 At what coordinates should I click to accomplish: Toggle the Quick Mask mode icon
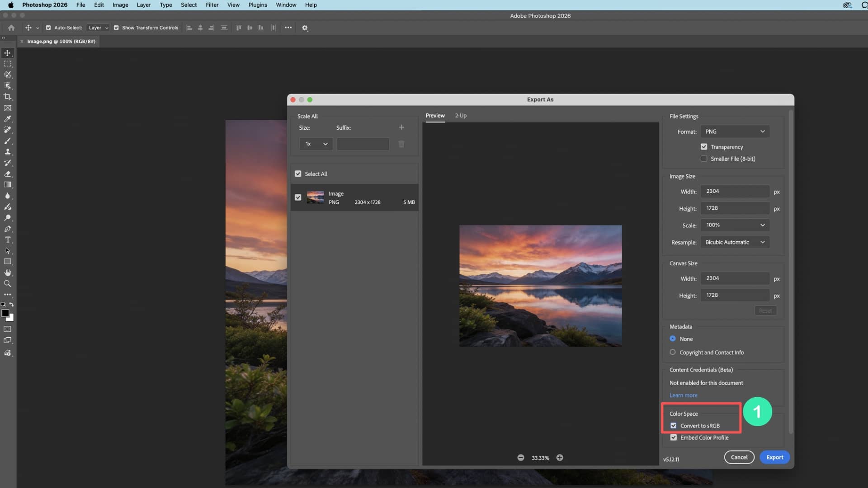pos(8,329)
